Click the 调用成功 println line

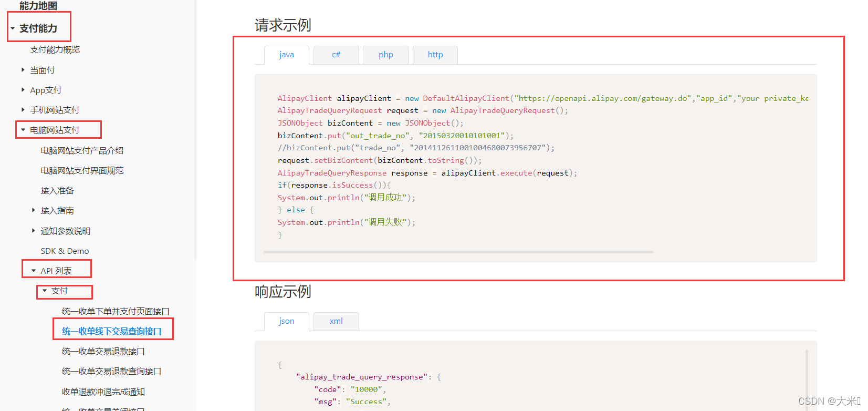347,198
